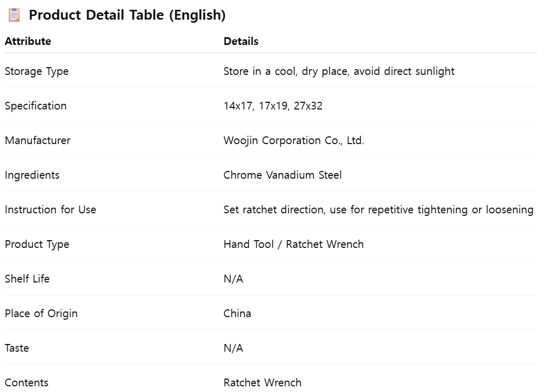
Task: Click the Shelf Life row label
Action: 27,279
